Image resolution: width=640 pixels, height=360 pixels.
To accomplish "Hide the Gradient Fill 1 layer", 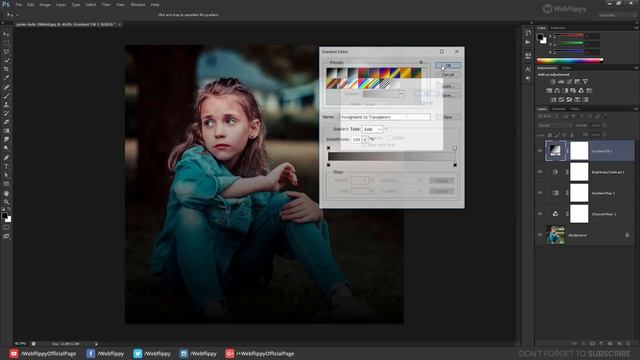I will click(540, 151).
